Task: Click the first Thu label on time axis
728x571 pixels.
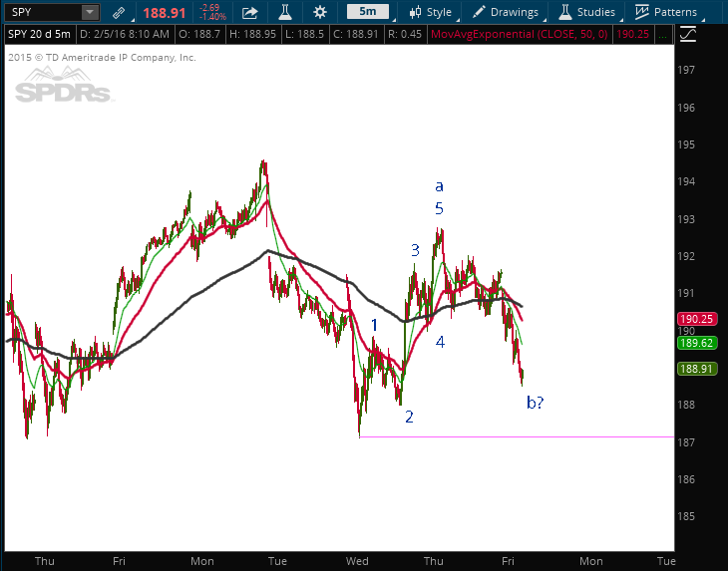Action: pyautogui.click(x=45, y=561)
